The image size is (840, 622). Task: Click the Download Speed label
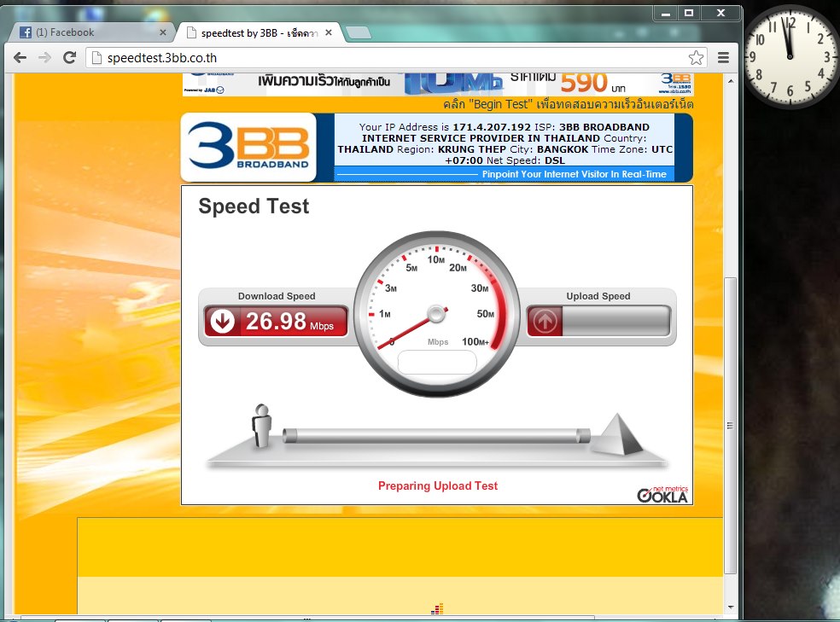tap(277, 296)
